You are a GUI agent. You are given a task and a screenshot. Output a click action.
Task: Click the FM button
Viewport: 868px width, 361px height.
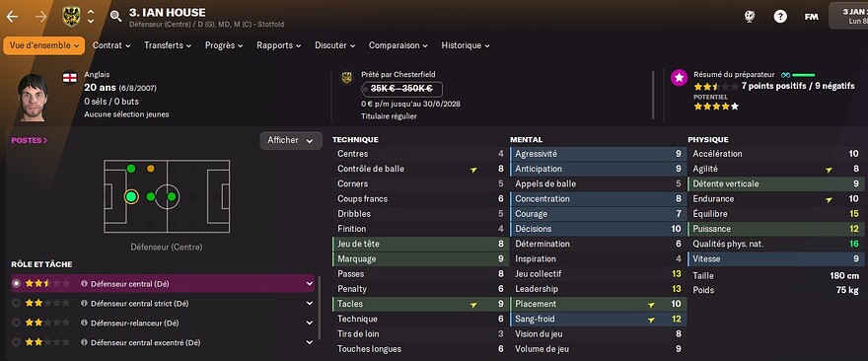coord(811,17)
